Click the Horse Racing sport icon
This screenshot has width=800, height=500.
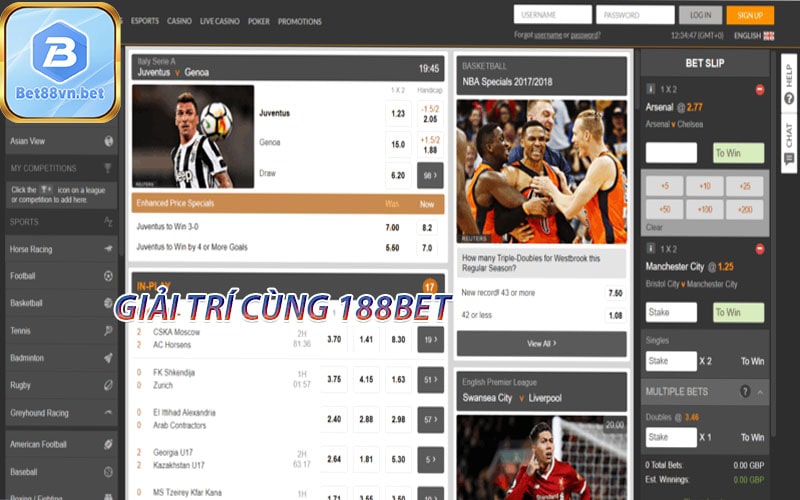click(108, 249)
